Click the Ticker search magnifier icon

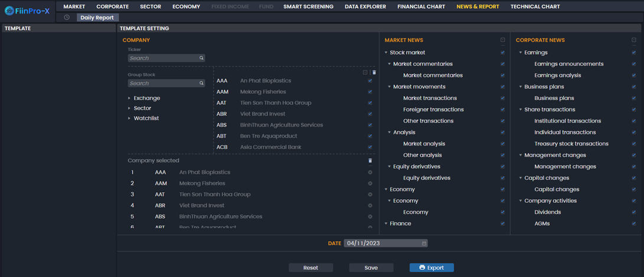tap(201, 58)
